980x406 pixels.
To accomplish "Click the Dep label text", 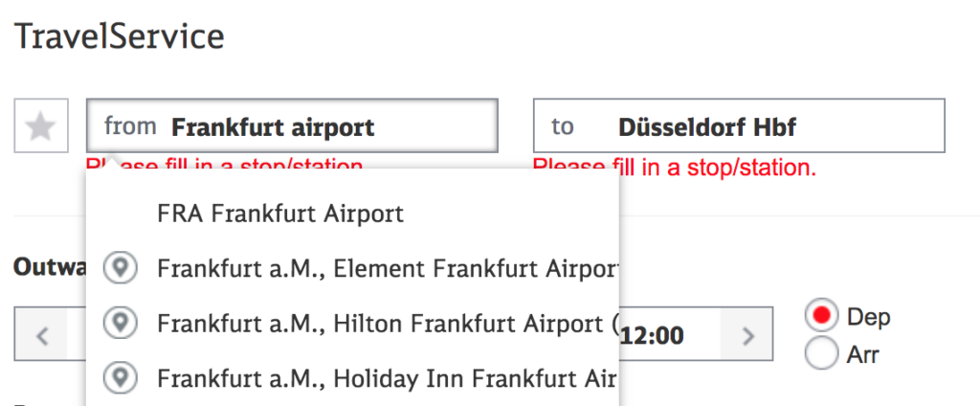I will point(868,317).
